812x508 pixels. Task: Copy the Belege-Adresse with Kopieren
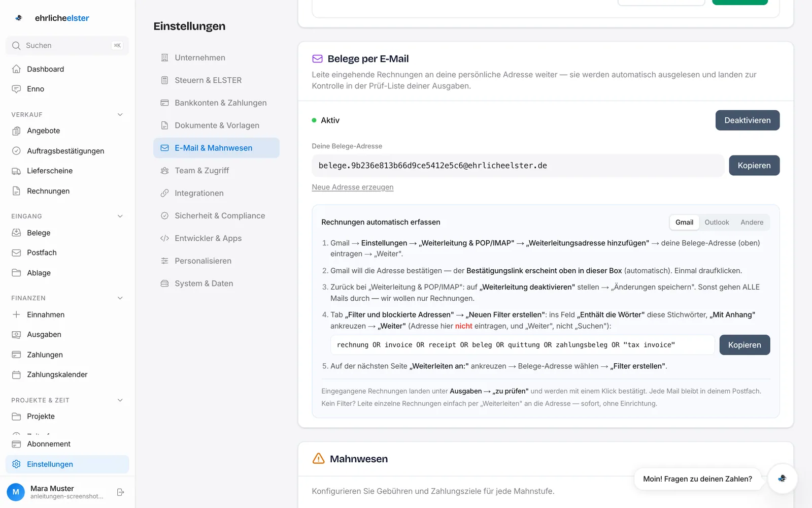[754, 166]
